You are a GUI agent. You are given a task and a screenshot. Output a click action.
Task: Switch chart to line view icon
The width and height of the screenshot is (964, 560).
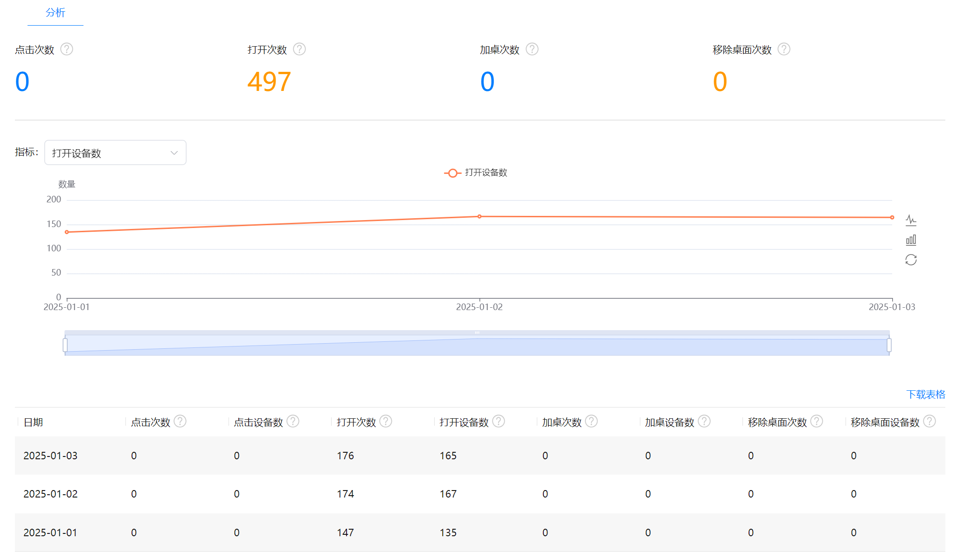[910, 220]
